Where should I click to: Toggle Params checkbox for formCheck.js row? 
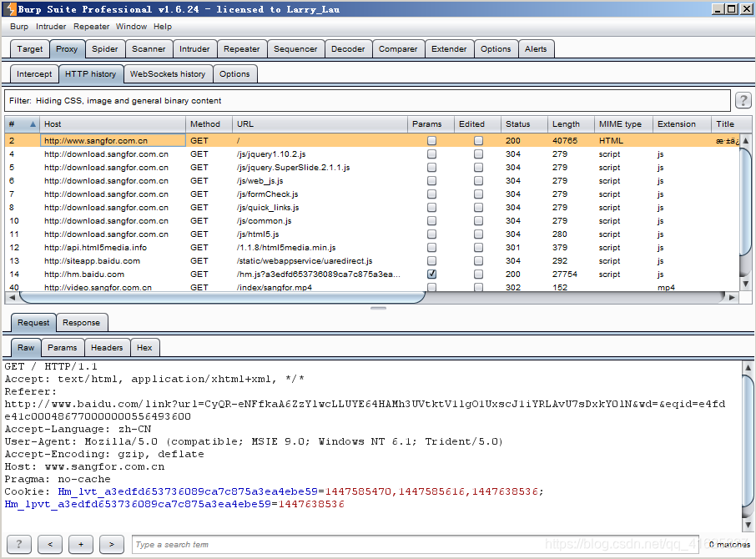pyautogui.click(x=431, y=194)
